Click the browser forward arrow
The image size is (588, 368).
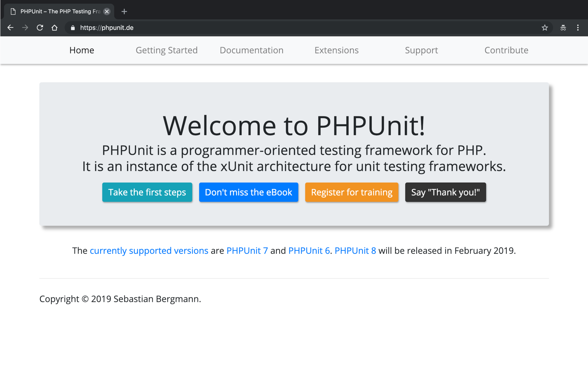click(x=25, y=28)
